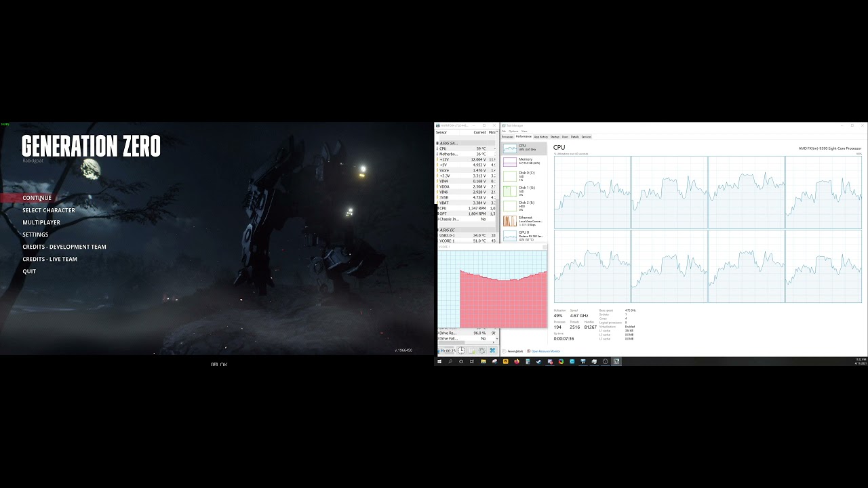Switch to the App history tab

541,137
